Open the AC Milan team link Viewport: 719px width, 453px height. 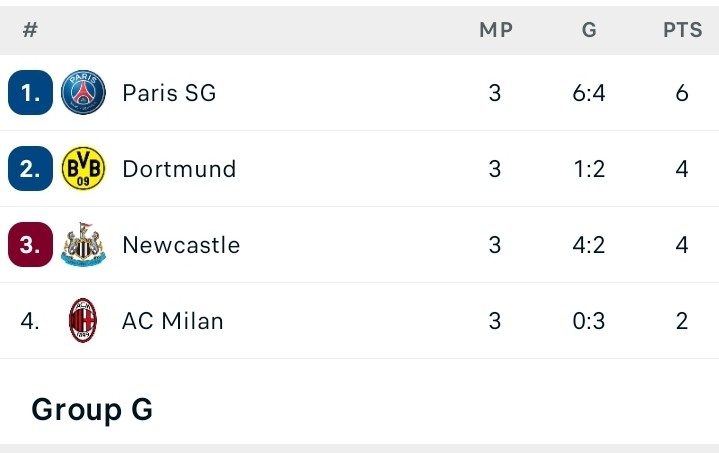tap(173, 321)
